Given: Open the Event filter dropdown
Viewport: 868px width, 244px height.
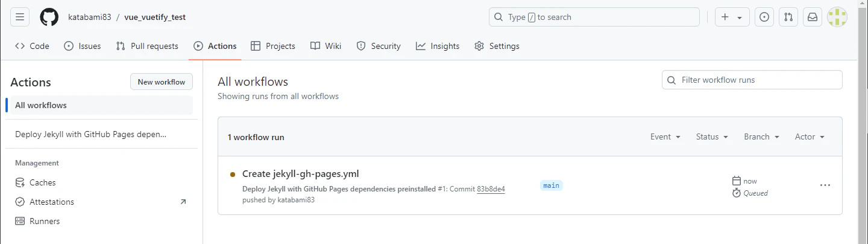Looking at the screenshot, I should [x=665, y=137].
